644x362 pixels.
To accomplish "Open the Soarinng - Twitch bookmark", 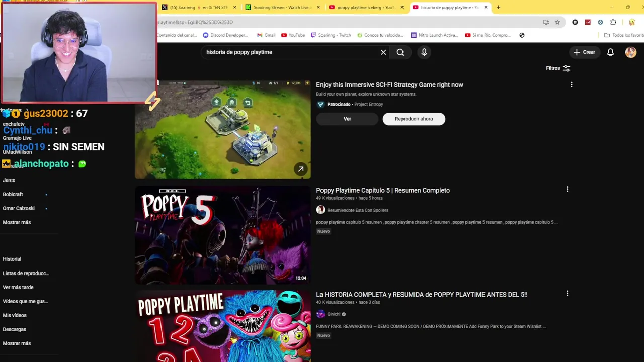I will point(331,35).
